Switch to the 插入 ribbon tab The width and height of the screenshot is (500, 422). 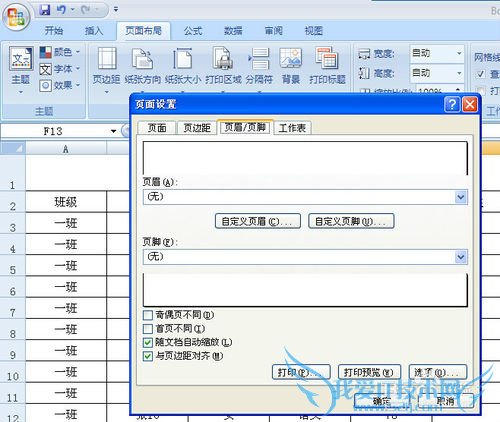(x=94, y=31)
